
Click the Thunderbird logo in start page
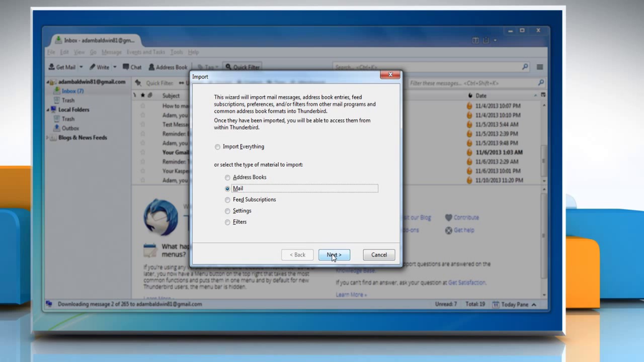coord(160,218)
